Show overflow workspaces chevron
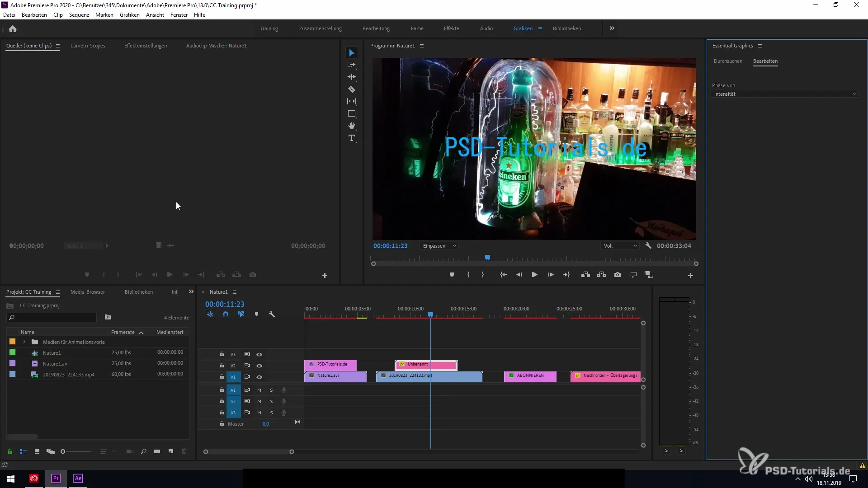Screen dimensions: 868x488 coord(612,28)
